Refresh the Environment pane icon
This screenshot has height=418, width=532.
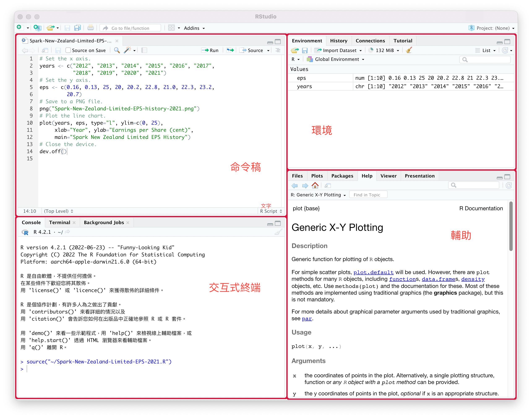coord(505,50)
